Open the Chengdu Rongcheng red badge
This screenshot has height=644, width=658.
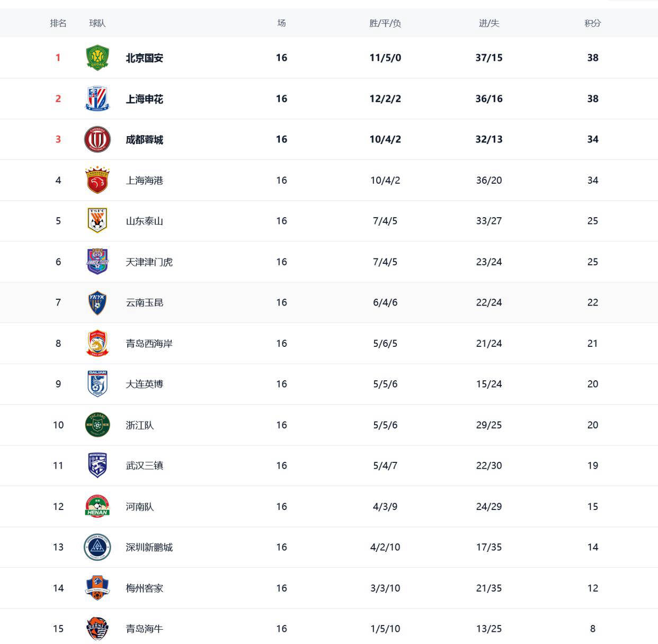point(97,139)
